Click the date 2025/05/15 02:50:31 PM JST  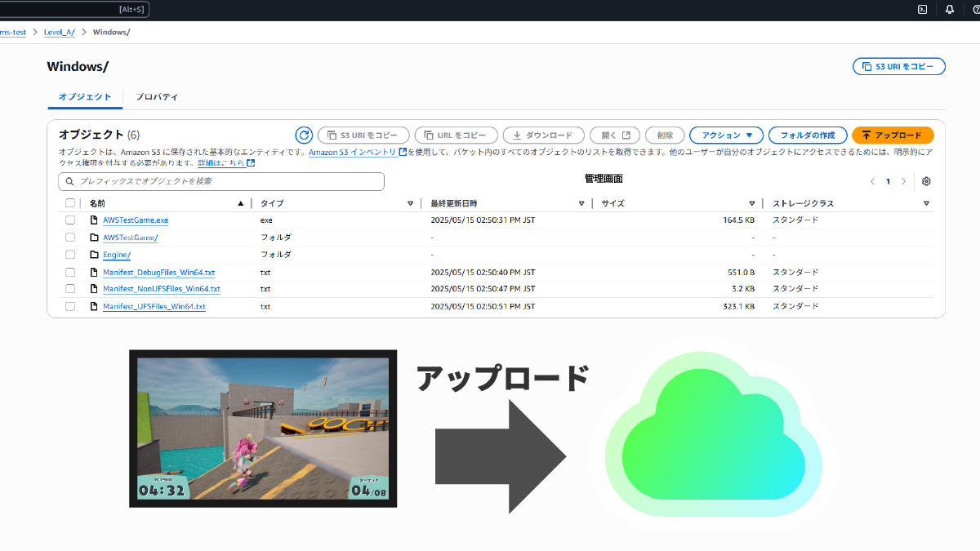(483, 220)
